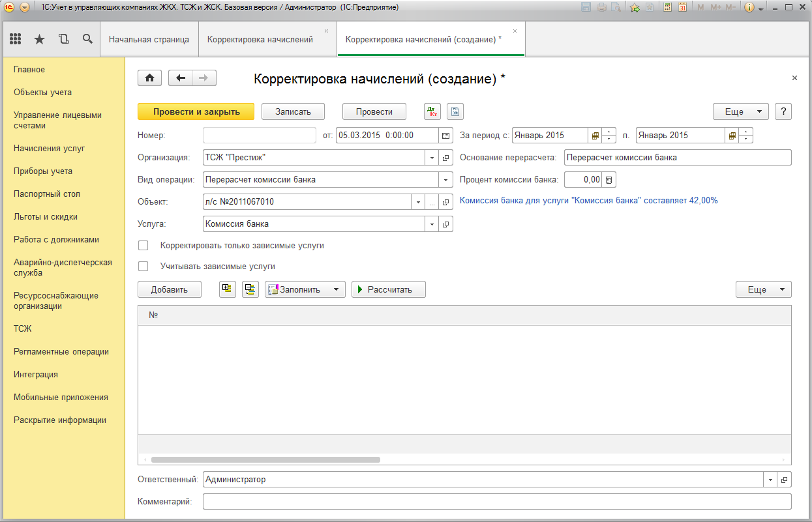Go forward with the right arrow
Viewport: 812px width, 522px height.
tap(204, 78)
